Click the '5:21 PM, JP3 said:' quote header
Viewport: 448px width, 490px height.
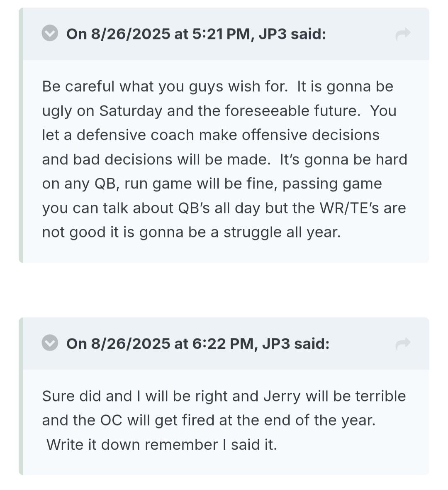pyautogui.click(x=196, y=34)
